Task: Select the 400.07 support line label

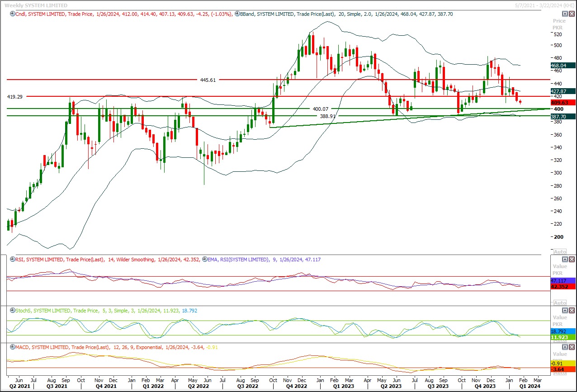Action: pyautogui.click(x=320, y=109)
